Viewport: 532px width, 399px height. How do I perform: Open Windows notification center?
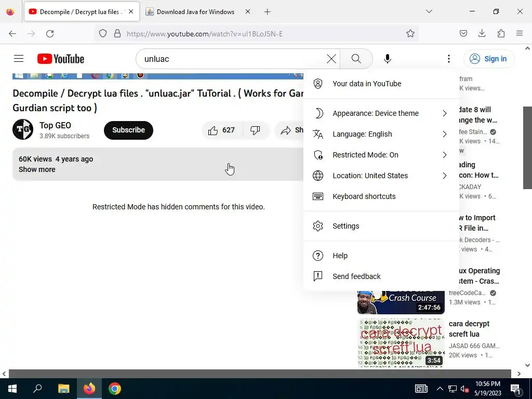(x=515, y=389)
